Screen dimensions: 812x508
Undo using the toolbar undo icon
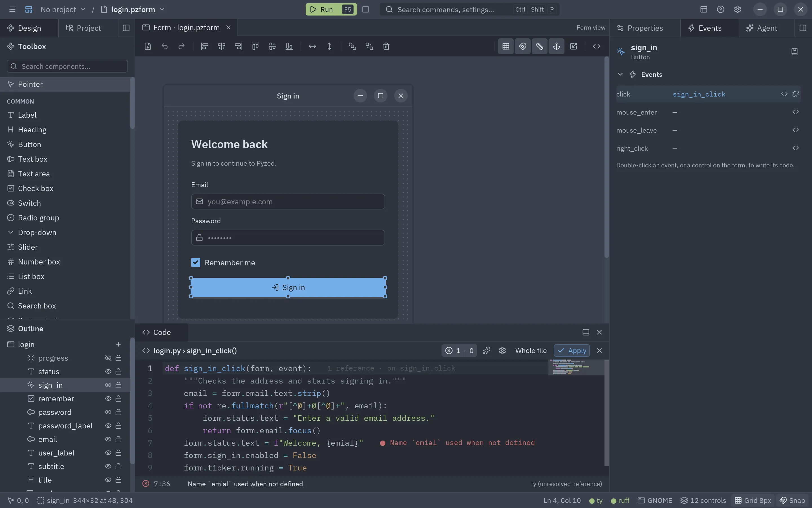pos(164,46)
